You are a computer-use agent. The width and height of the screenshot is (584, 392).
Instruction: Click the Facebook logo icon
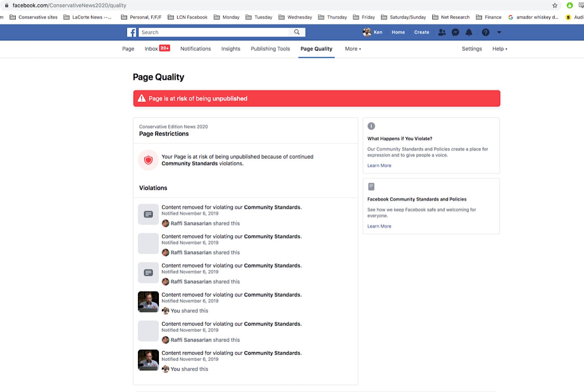(131, 32)
